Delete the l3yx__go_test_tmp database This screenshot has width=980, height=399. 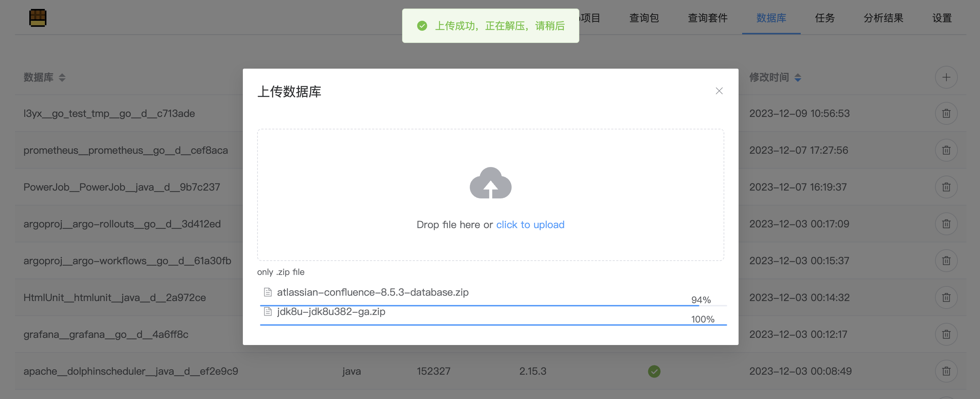click(946, 113)
